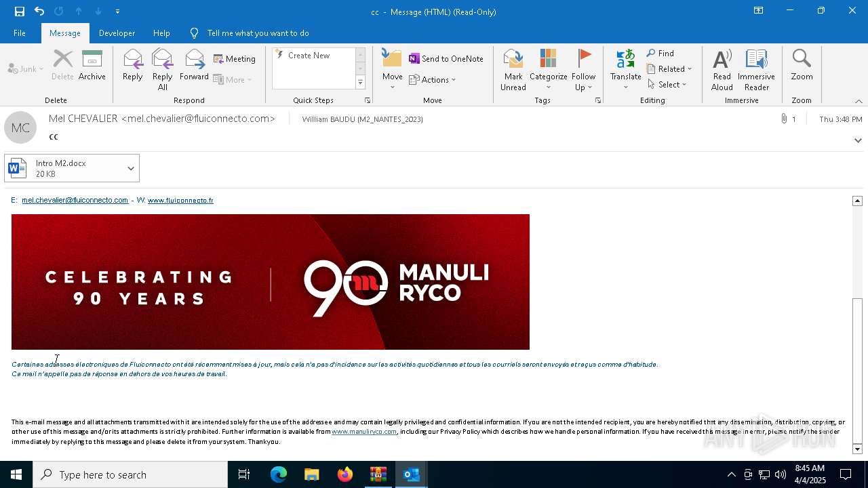Go to the next item with the down arrow
Viewport: 868px width, 488px height.
[x=98, y=12]
